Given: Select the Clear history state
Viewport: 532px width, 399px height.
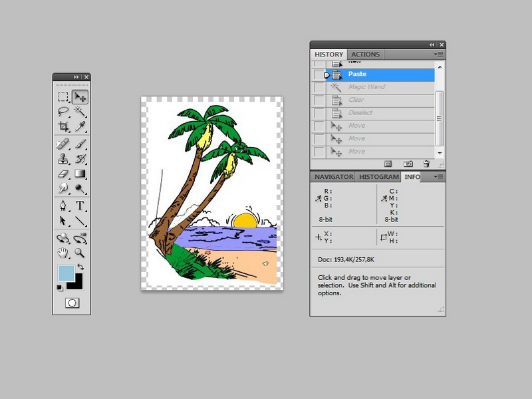Looking at the screenshot, I should click(380, 100).
